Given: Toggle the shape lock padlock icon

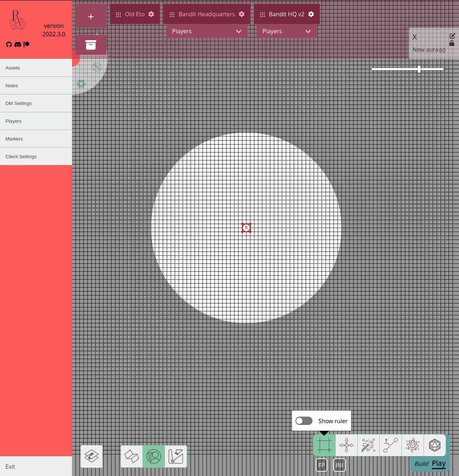Looking at the screenshot, I should point(452,43).
